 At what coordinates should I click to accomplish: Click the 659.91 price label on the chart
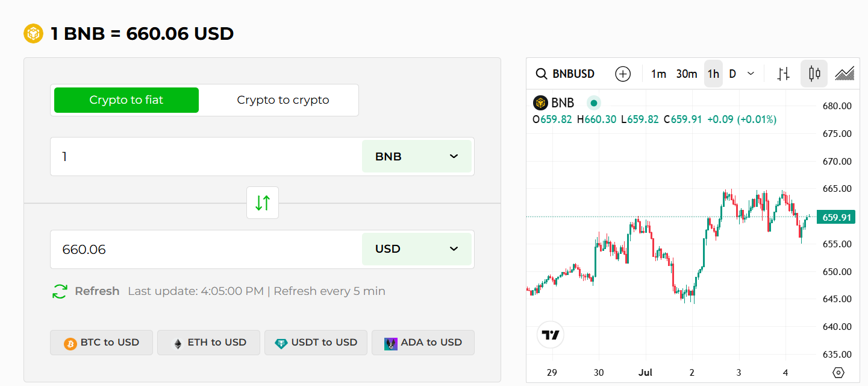click(835, 217)
